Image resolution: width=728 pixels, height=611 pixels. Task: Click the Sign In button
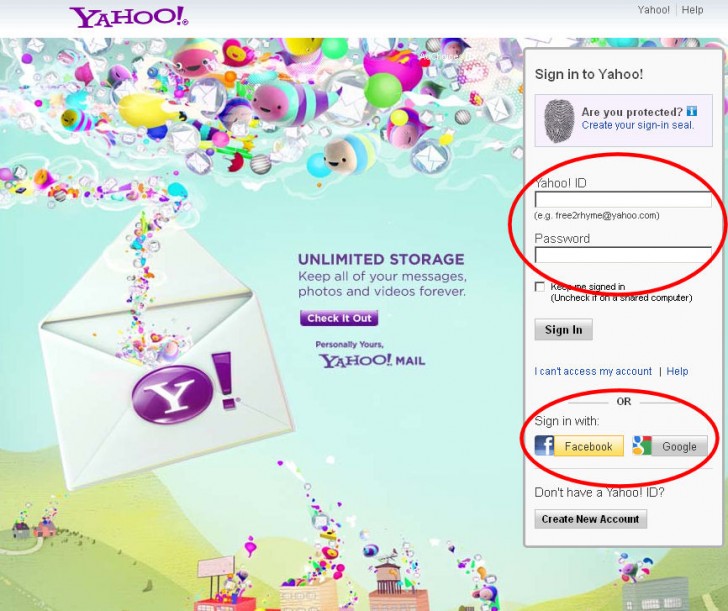pos(563,330)
